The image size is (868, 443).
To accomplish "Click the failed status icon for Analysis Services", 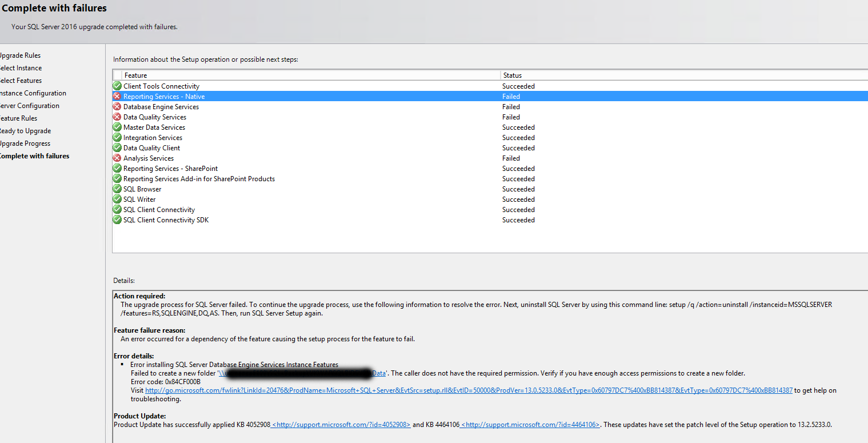I will (117, 158).
